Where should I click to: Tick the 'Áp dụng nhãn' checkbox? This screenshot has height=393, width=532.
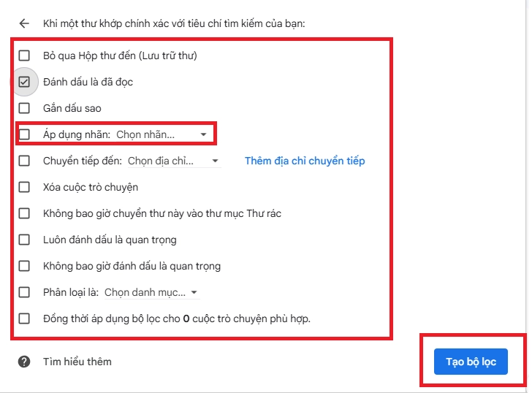click(25, 134)
